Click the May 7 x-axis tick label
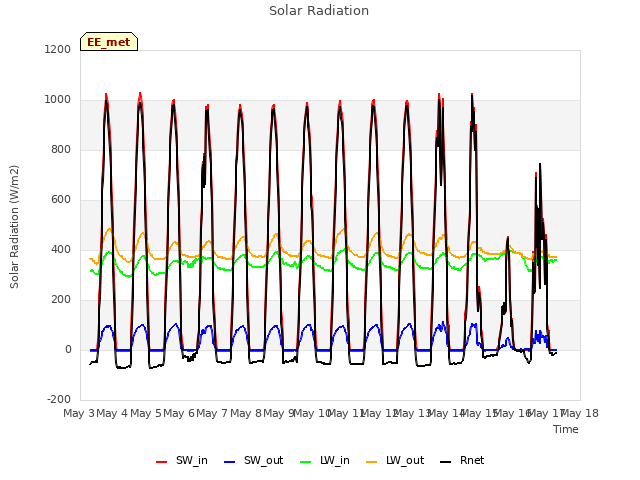Viewport: 640px width, 480px height. [x=212, y=413]
